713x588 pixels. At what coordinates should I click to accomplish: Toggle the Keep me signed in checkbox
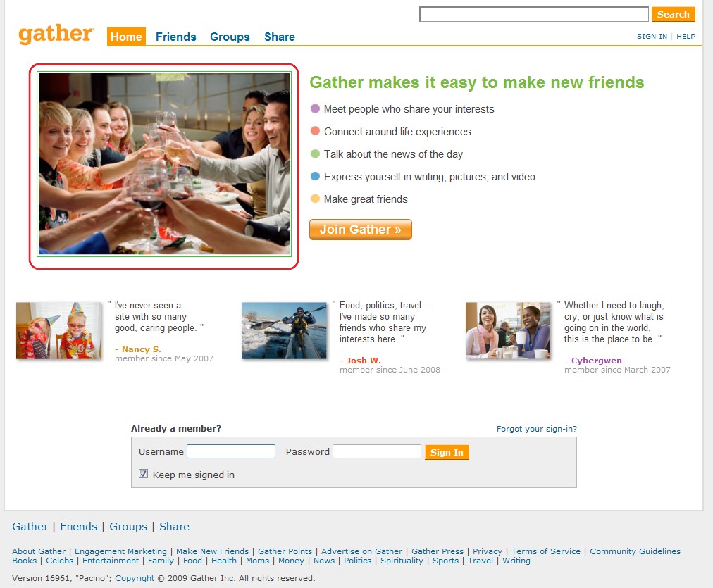(x=143, y=474)
